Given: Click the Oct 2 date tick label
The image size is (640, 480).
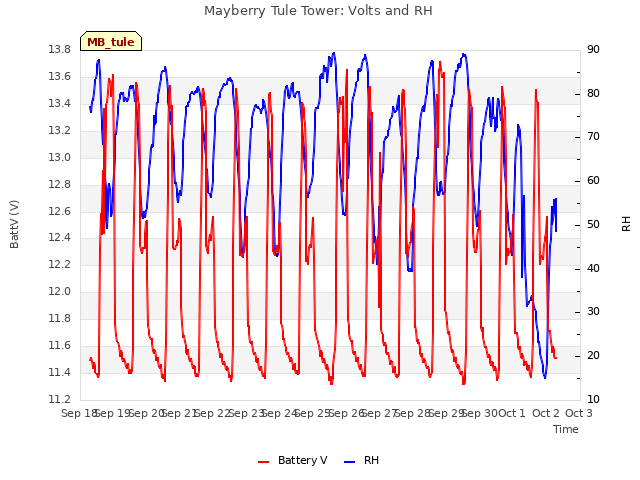Looking at the screenshot, I should (546, 413).
